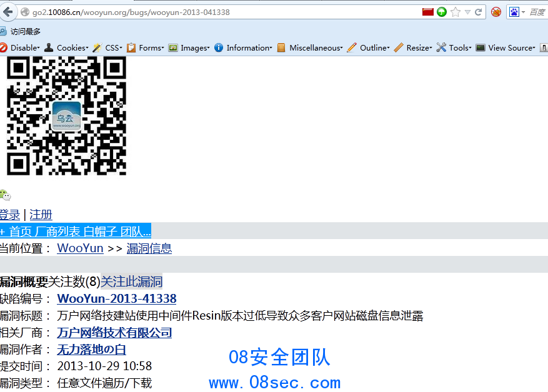Open the View Source menu
The width and height of the screenshot is (548, 392).
(506, 47)
